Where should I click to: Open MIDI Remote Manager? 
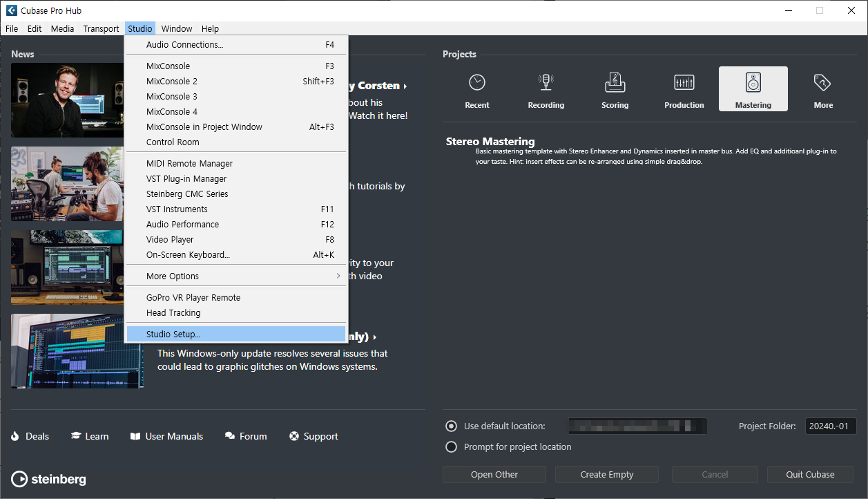[x=236, y=163]
